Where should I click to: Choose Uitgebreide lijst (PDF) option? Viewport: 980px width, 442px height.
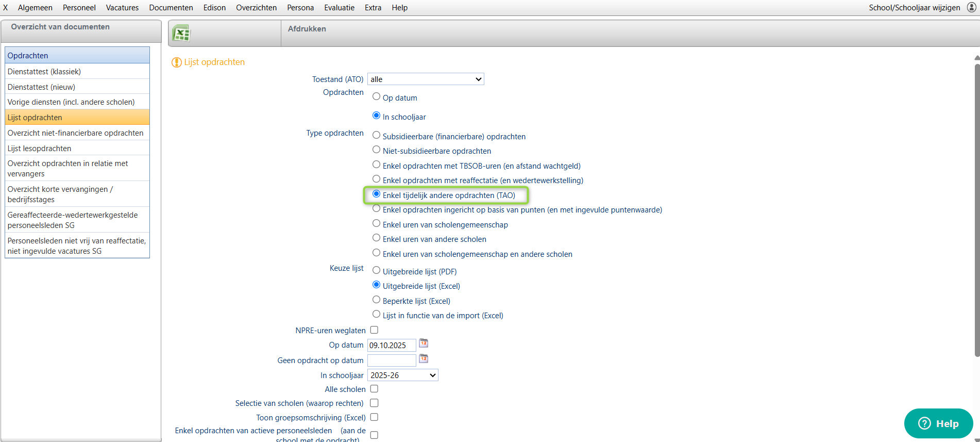click(x=377, y=270)
